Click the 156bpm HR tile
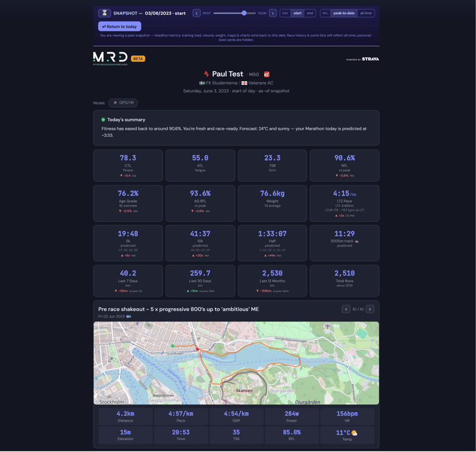Viewport: 476px width, 452px height. coord(347,416)
